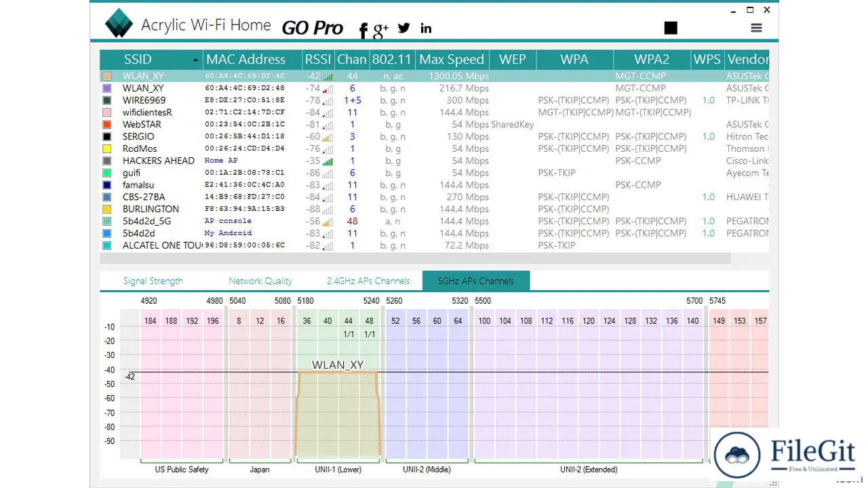Click the green guifi color swatch

tap(107, 173)
